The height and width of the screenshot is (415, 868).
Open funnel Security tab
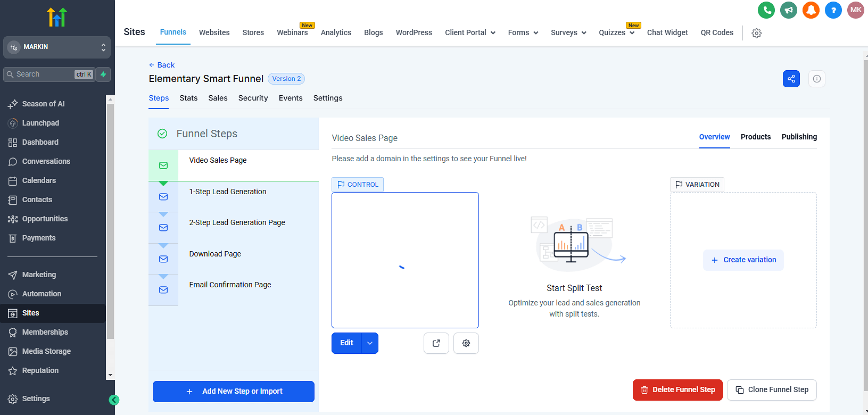pos(253,98)
